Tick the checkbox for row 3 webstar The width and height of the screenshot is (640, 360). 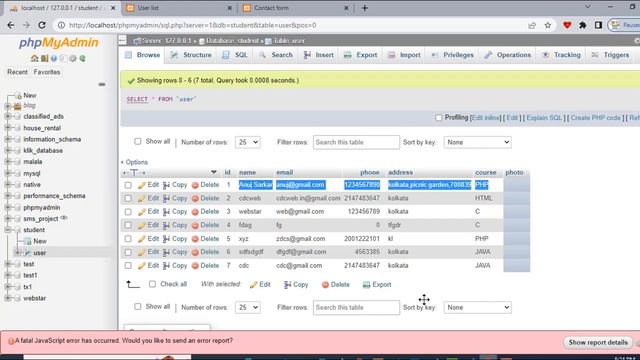point(128,212)
